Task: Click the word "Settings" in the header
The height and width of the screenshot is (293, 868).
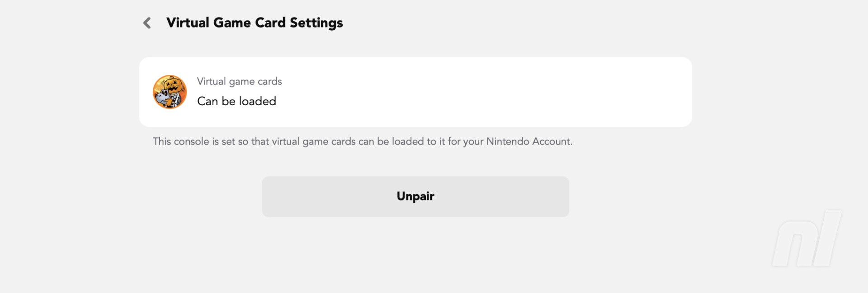Action: click(316, 23)
